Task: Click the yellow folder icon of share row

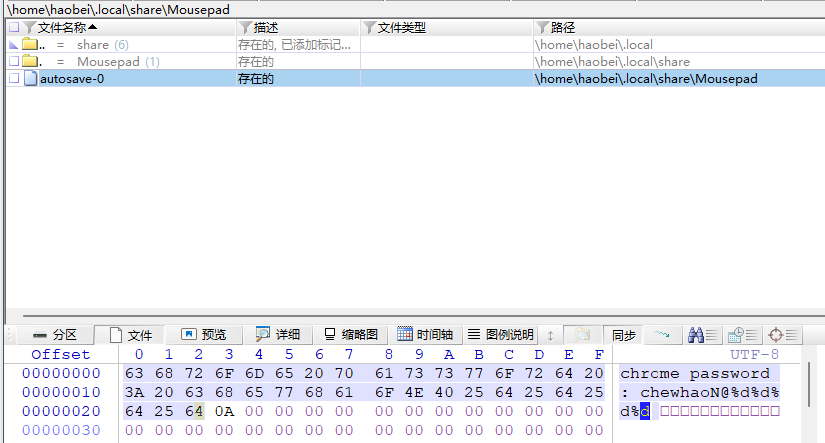Action: tap(29, 44)
